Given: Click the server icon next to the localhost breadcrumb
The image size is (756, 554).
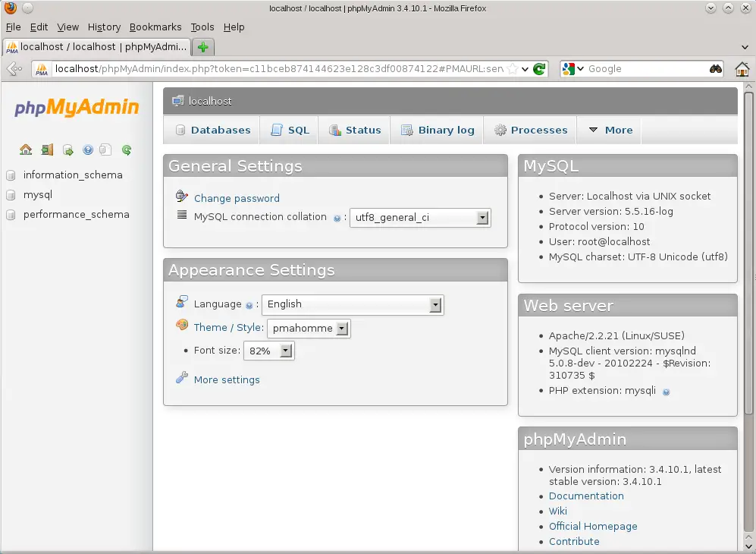Looking at the screenshot, I should pos(178,101).
